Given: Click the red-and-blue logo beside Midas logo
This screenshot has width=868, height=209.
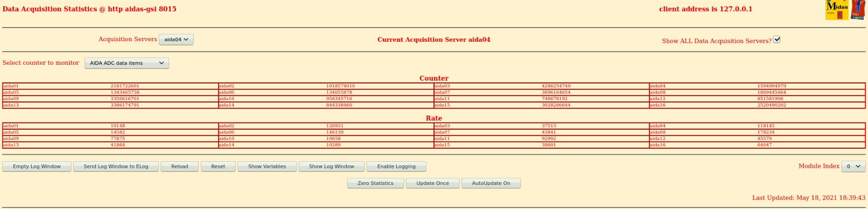Looking at the screenshot, I should (858, 10).
